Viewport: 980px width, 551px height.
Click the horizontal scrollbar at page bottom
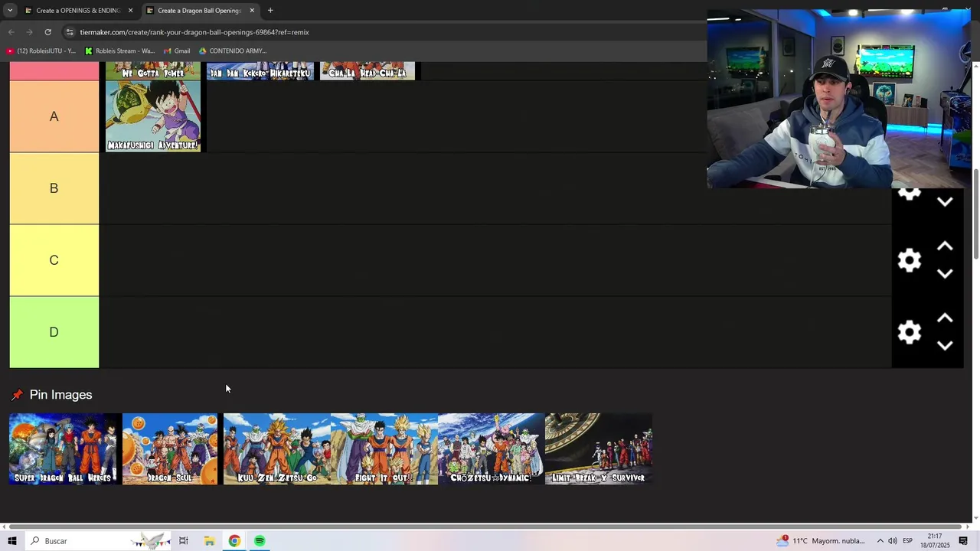click(485, 527)
